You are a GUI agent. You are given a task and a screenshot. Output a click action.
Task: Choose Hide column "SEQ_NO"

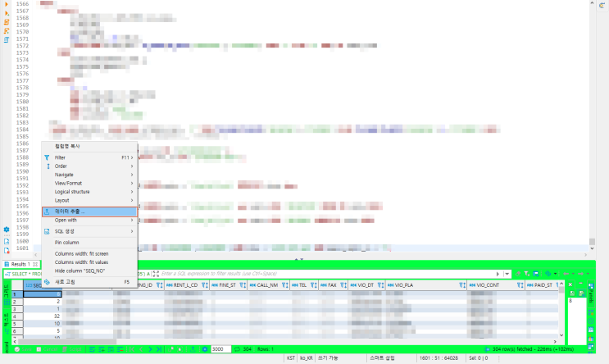pyautogui.click(x=89, y=271)
